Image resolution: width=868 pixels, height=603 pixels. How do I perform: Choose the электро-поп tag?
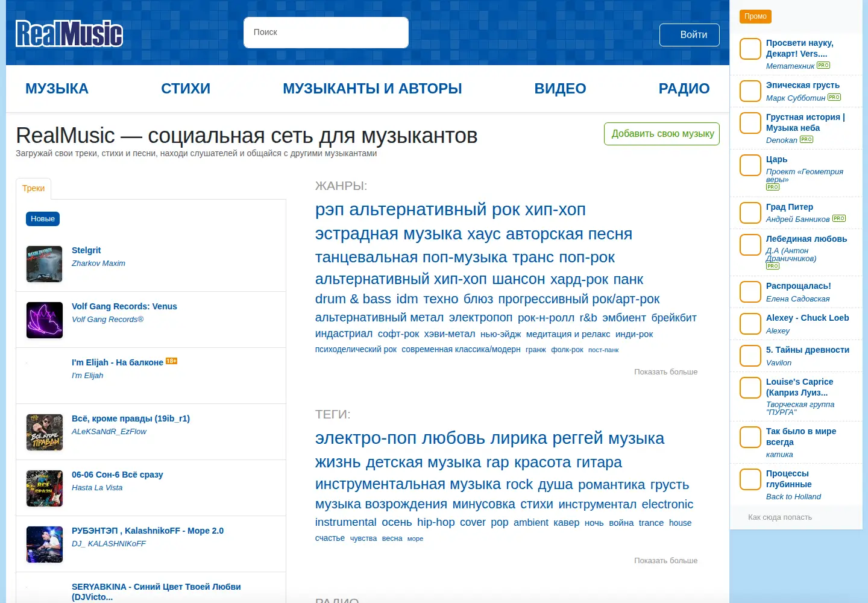tap(366, 438)
